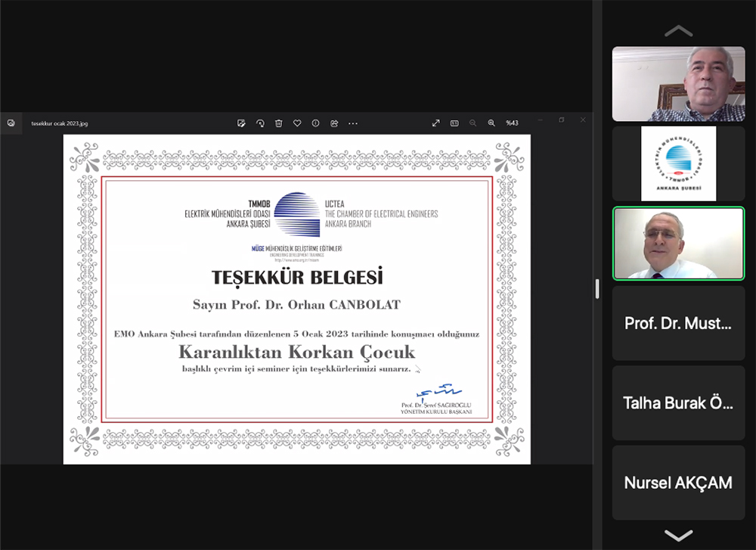Show previous participants with up chevron

pos(678,31)
